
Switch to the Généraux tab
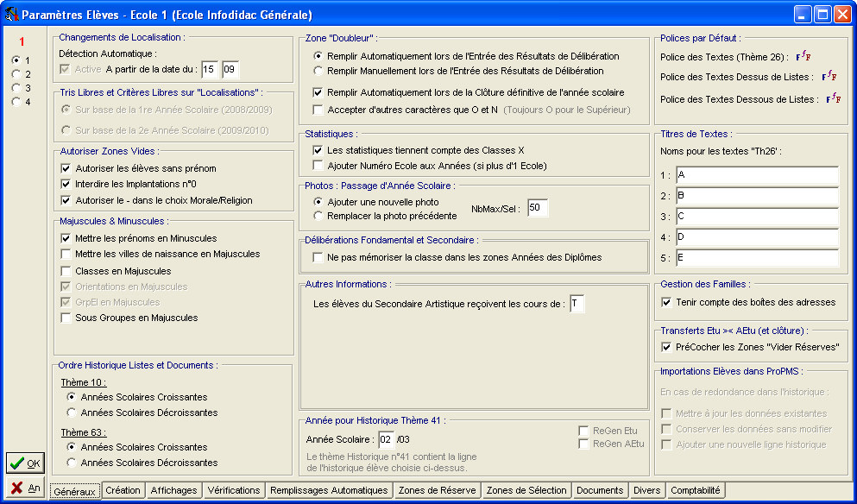click(x=75, y=491)
